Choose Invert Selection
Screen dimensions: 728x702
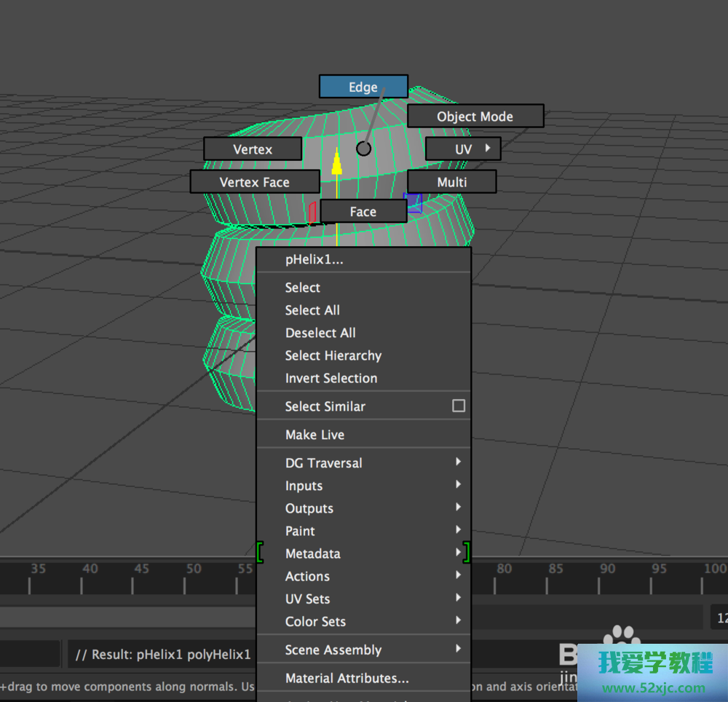pos(331,378)
